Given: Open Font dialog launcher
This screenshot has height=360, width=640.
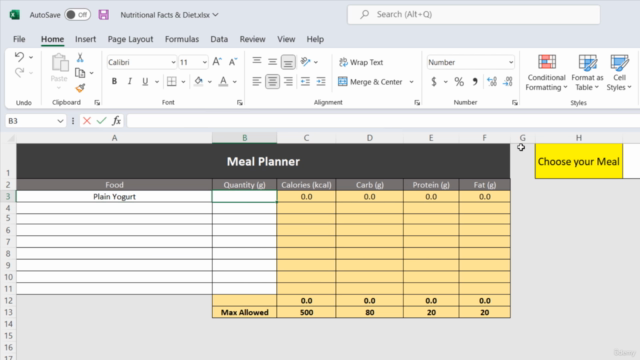Looking at the screenshot, I should (x=240, y=103).
